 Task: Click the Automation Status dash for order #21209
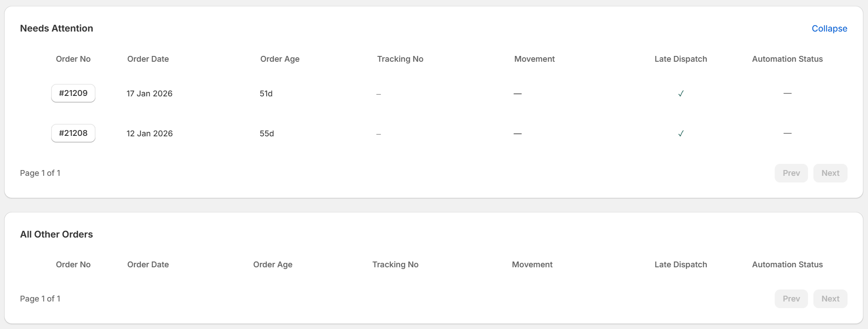[787, 93]
